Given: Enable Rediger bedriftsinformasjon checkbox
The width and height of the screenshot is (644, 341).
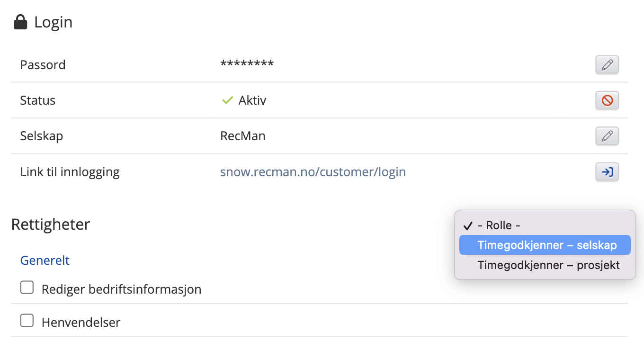Looking at the screenshot, I should (x=27, y=287).
